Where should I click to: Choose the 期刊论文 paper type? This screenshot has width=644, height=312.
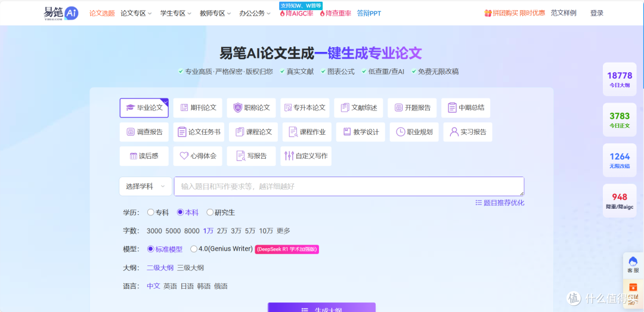(197, 108)
